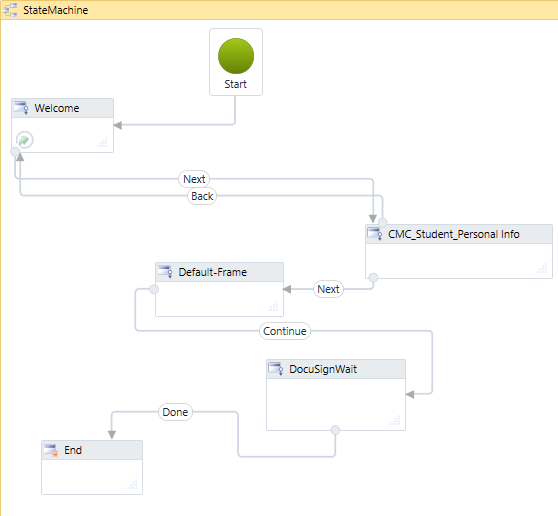Select the Continue transition label

click(x=285, y=331)
